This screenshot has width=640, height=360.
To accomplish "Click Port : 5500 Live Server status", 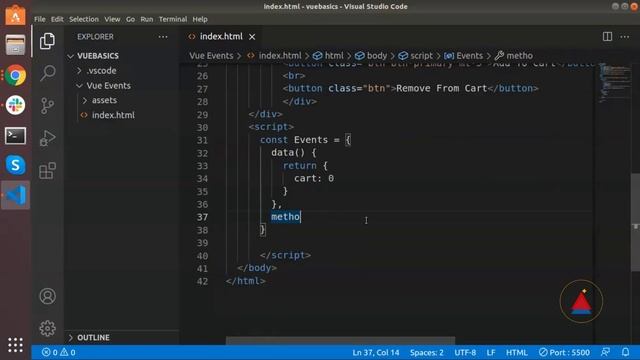I will tap(564, 352).
